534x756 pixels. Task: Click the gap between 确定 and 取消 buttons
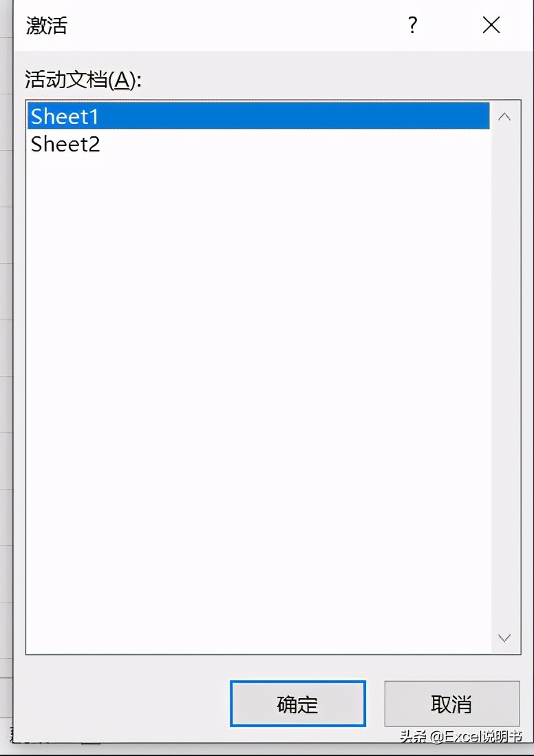point(375,704)
